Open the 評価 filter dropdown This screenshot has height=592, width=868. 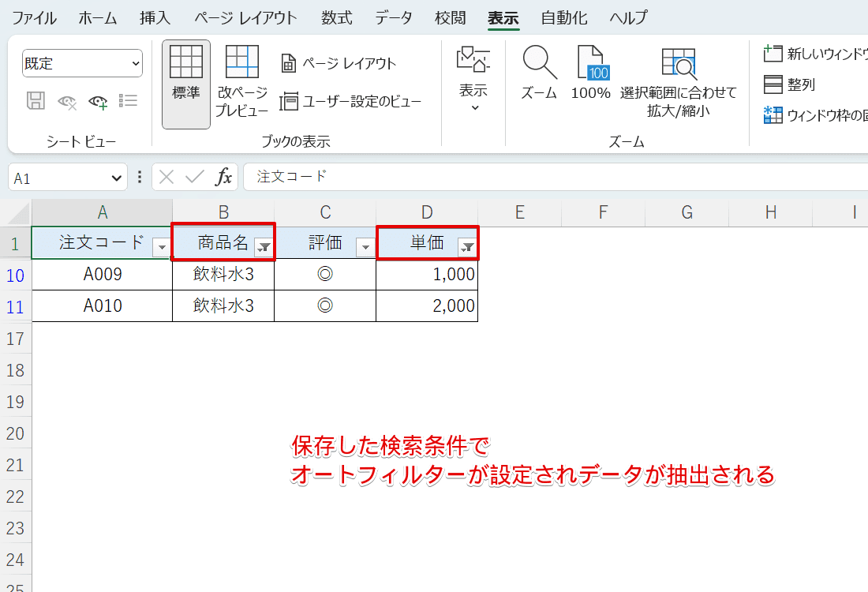click(365, 247)
